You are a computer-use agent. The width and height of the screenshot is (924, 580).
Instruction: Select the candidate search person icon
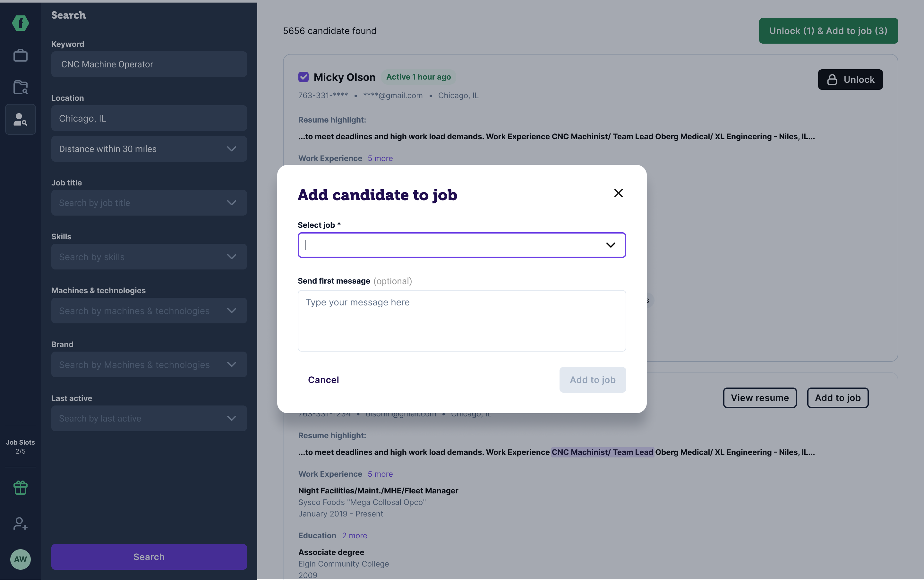click(x=20, y=119)
